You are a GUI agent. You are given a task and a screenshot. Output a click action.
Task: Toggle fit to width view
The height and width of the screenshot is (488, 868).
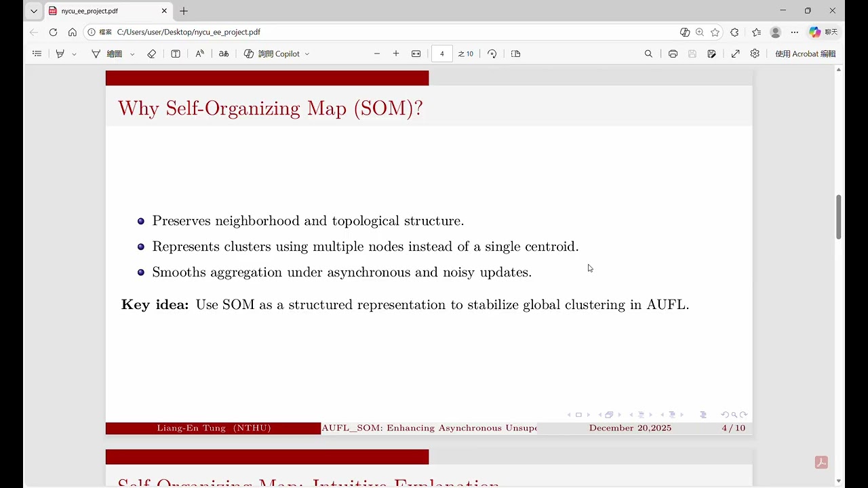pos(416,54)
